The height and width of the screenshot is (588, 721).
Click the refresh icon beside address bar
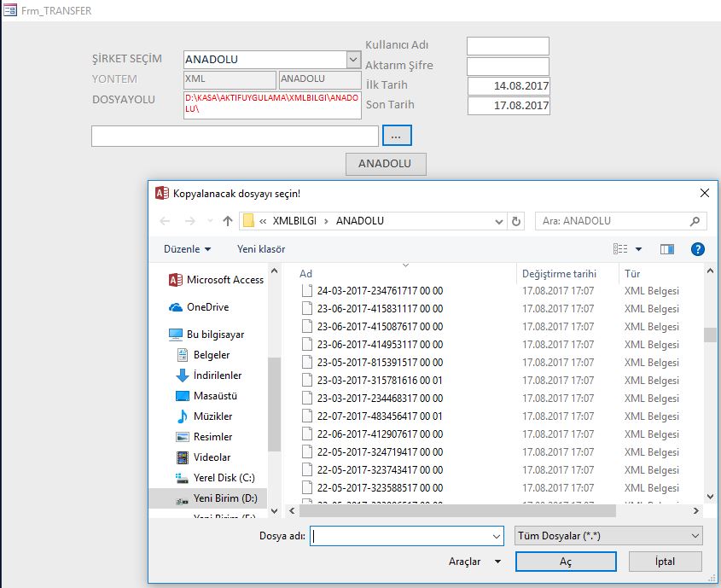516,221
